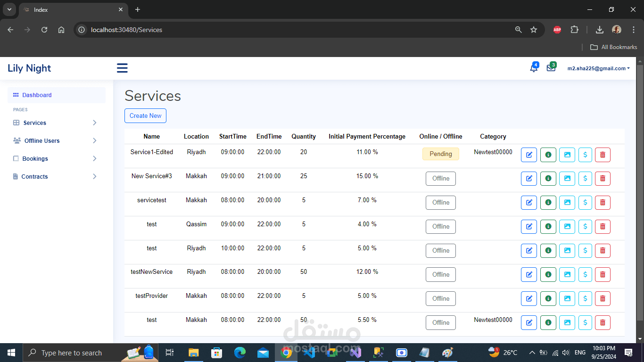Edit the Service1-Edited row
Screen dimensions: 644x362
(x=529, y=155)
